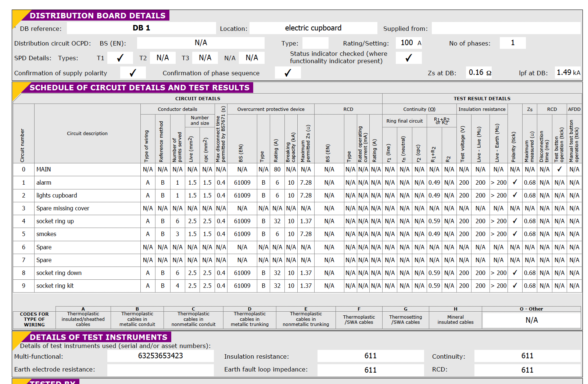Click the 'Ring final circuit' header
This screenshot has height=384, width=588.
pos(405,121)
